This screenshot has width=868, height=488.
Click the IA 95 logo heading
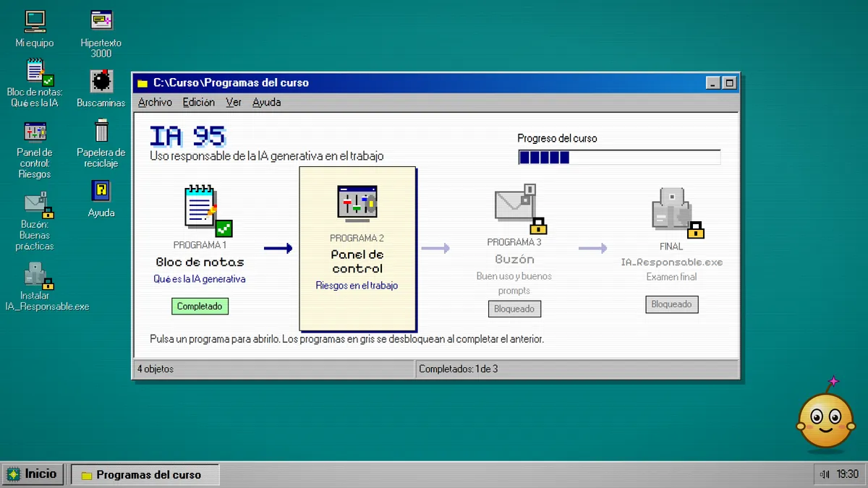coord(187,136)
